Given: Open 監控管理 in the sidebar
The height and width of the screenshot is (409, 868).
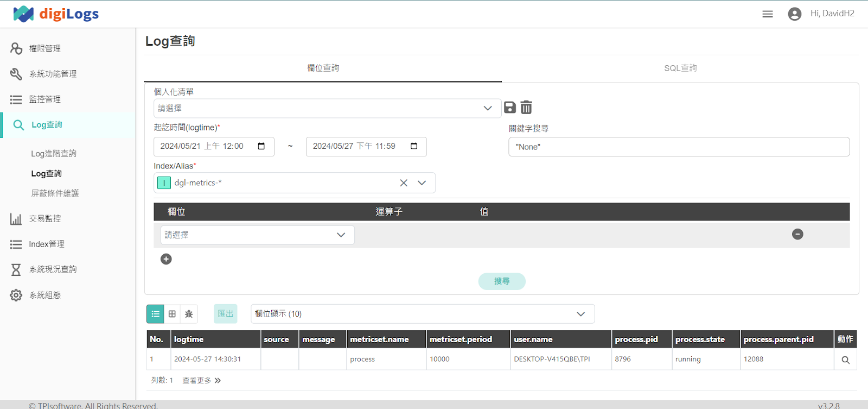Looking at the screenshot, I should tap(45, 99).
